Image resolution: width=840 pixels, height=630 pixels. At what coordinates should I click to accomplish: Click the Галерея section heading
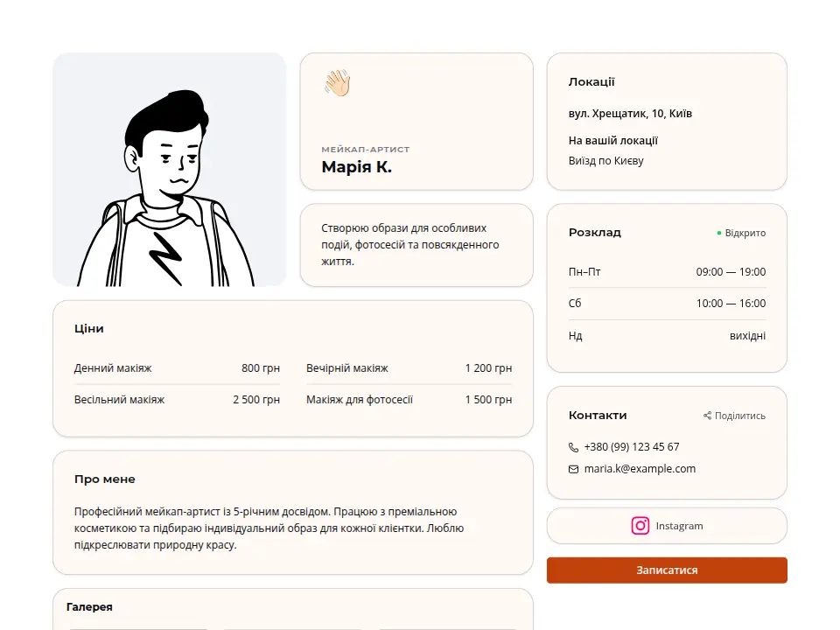[89, 607]
